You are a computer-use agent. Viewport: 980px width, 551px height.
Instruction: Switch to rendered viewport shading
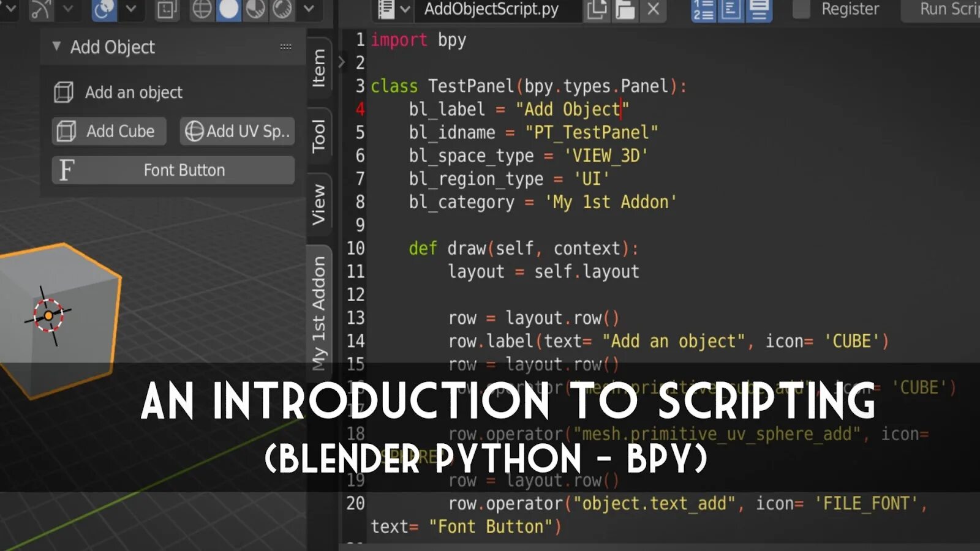pyautogui.click(x=282, y=9)
